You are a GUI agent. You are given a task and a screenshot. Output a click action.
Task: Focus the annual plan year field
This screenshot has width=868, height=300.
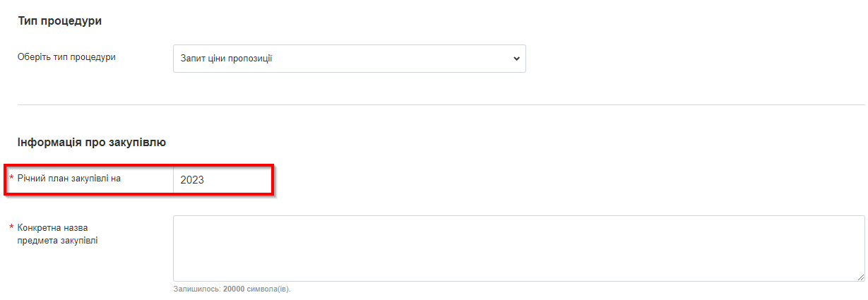coord(222,179)
